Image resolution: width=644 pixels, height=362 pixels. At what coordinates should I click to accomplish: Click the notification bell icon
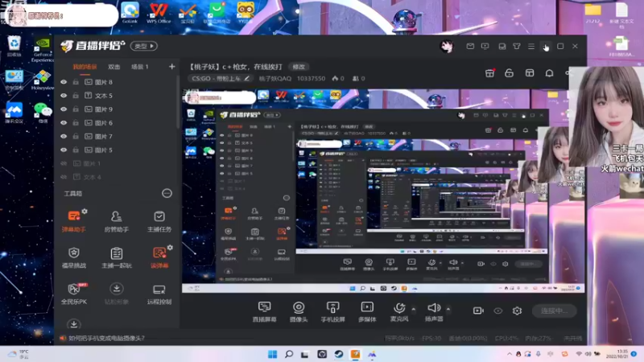tap(549, 73)
